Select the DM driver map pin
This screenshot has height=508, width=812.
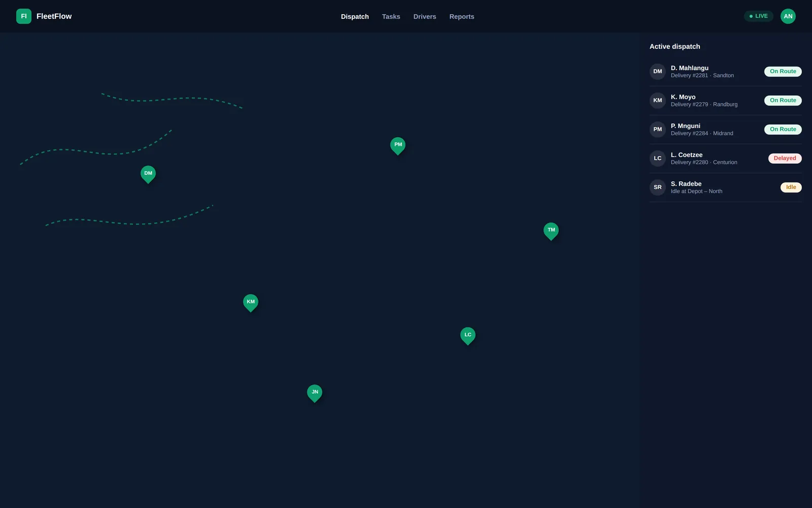pos(148,174)
